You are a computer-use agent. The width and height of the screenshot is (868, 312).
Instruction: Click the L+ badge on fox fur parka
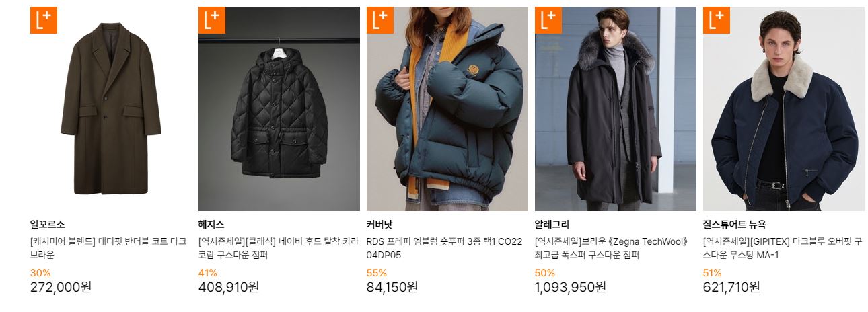[x=548, y=20]
